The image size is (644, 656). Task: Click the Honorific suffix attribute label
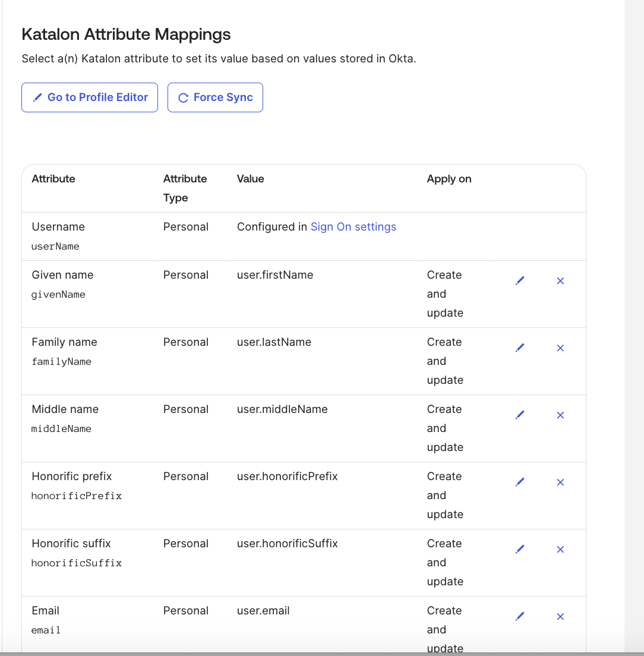[71, 544]
